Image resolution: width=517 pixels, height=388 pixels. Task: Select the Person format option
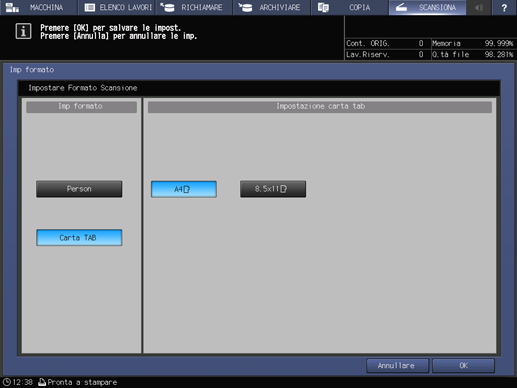pos(79,189)
